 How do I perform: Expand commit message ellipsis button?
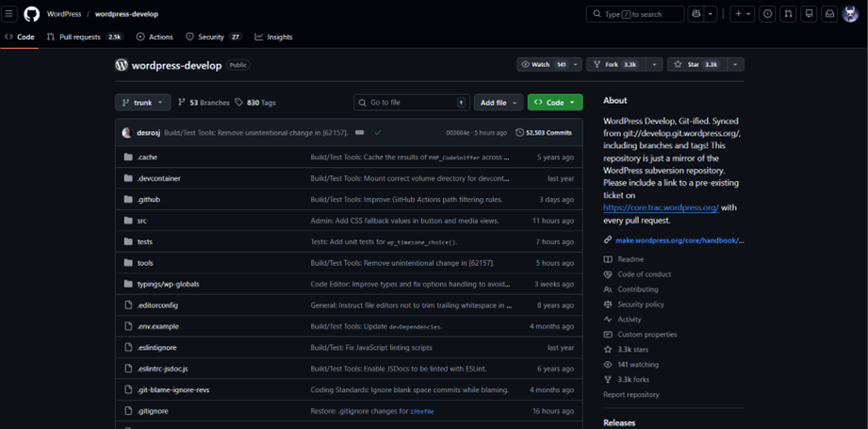[x=360, y=133]
